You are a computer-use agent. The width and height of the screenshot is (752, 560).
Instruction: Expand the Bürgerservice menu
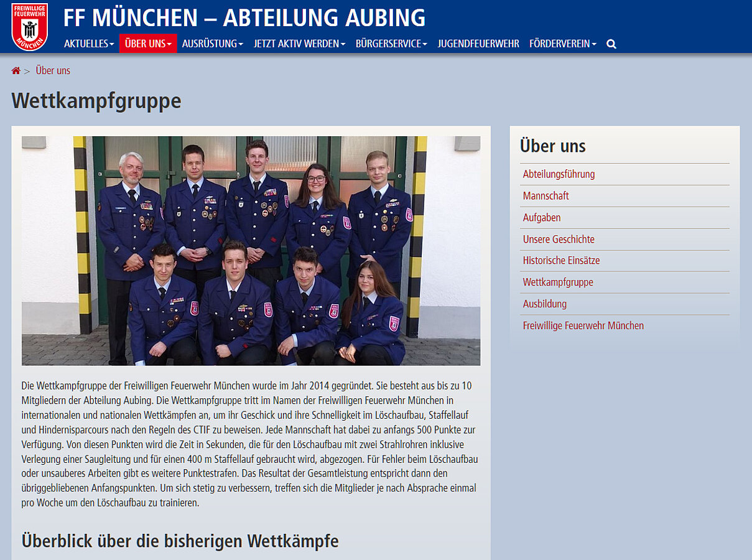click(391, 44)
